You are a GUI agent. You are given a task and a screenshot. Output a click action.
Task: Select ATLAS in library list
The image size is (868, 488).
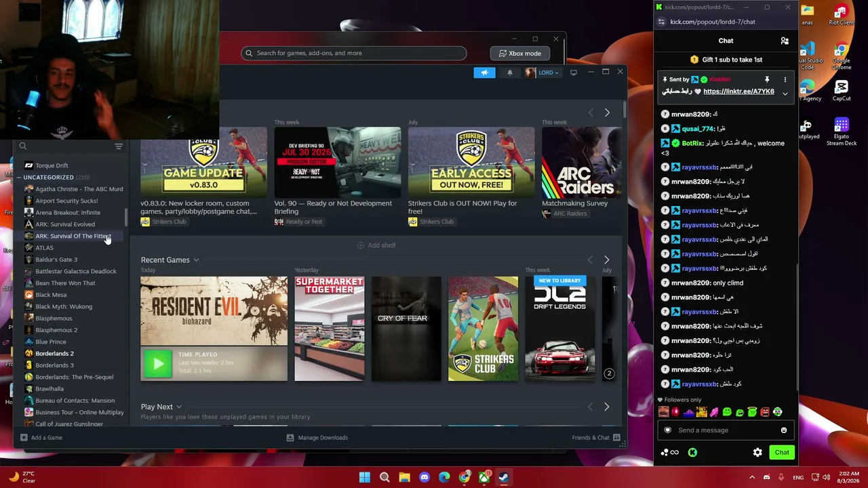click(x=44, y=248)
